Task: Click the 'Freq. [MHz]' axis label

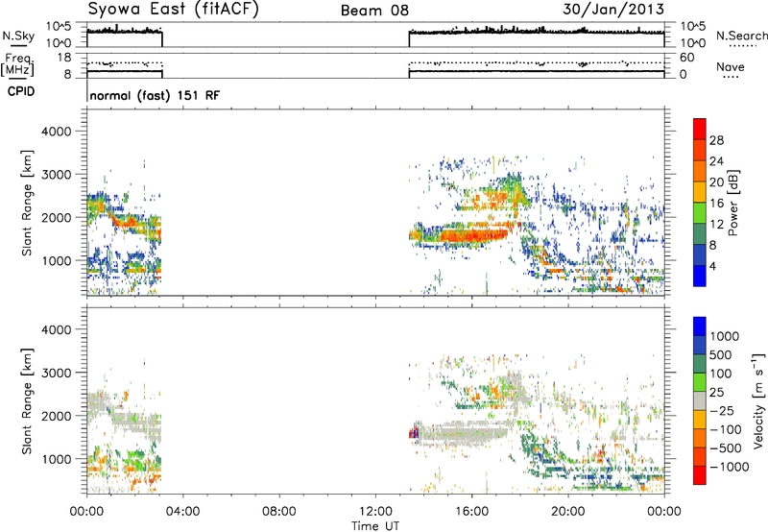Action: 18,64
